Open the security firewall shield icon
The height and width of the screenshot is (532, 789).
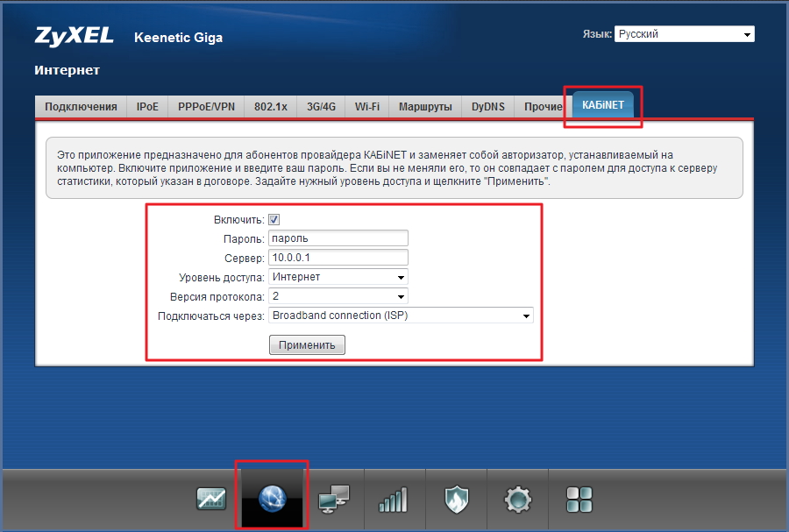(x=455, y=500)
